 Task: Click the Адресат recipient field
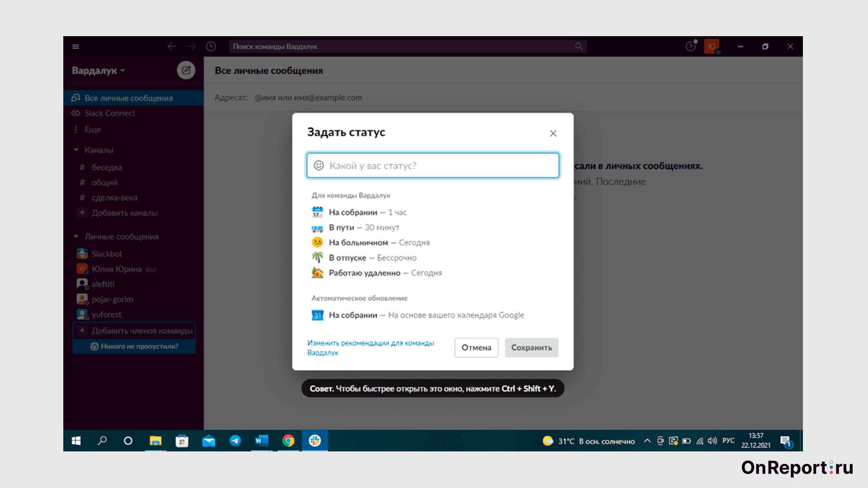pyautogui.click(x=503, y=98)
